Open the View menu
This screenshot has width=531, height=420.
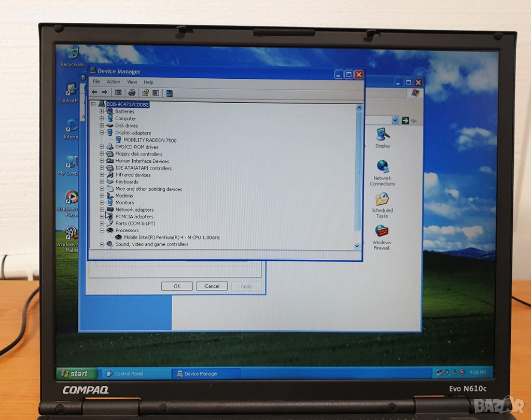(132, 82)
